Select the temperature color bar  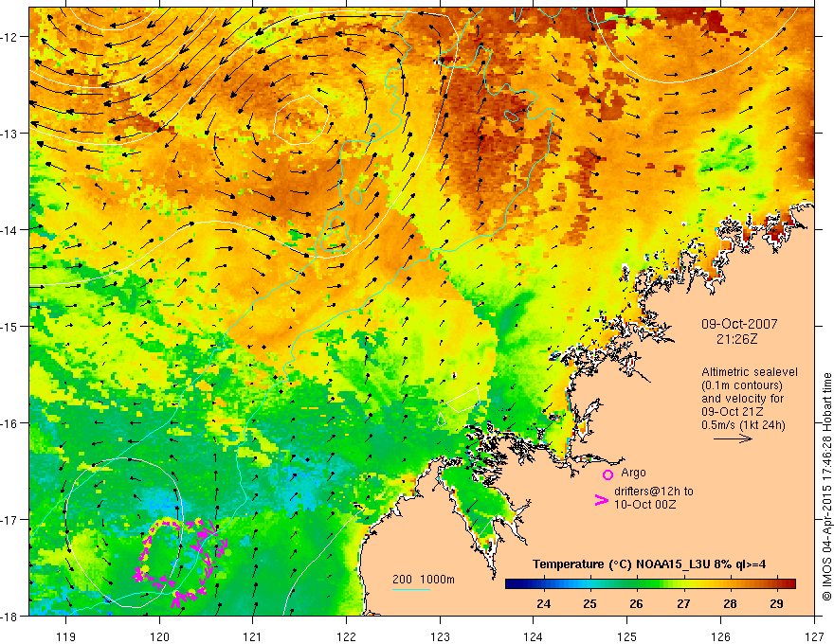tap(650, 583)
